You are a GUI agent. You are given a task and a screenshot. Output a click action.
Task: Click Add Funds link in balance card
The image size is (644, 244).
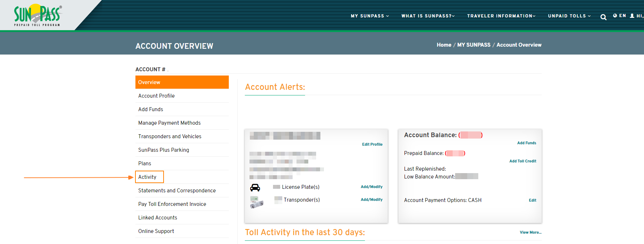tap(526, 143)
